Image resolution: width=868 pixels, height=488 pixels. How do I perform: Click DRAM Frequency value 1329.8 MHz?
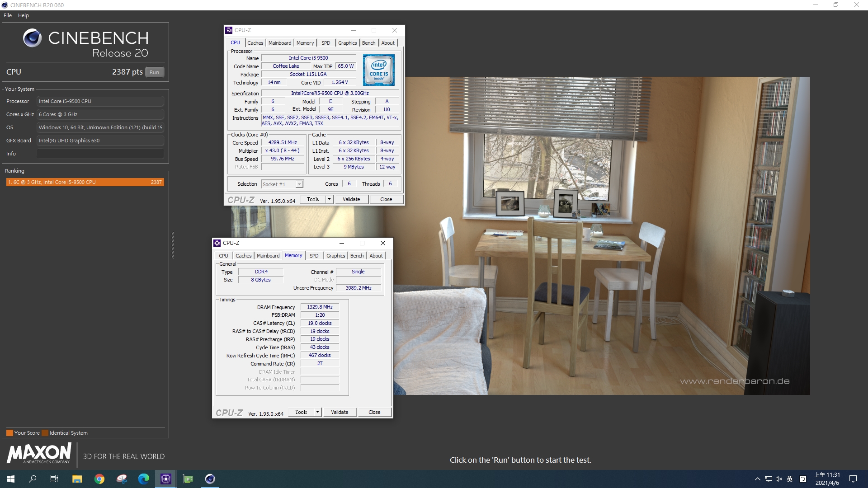click(320, 307)
